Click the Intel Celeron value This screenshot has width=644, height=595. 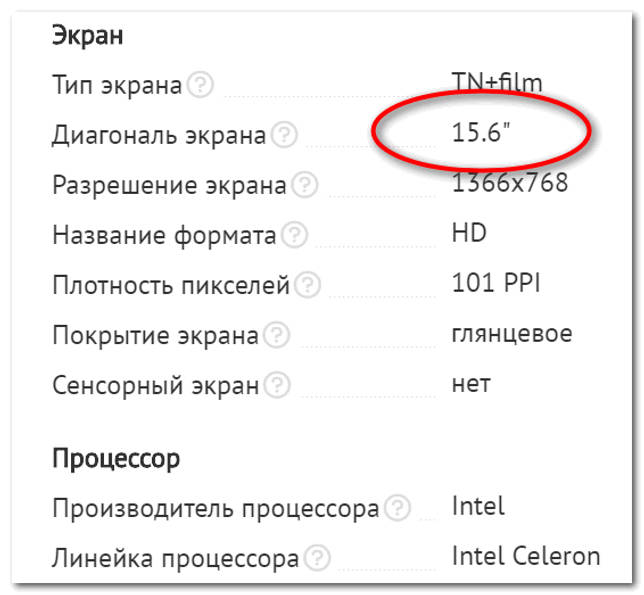526,556
